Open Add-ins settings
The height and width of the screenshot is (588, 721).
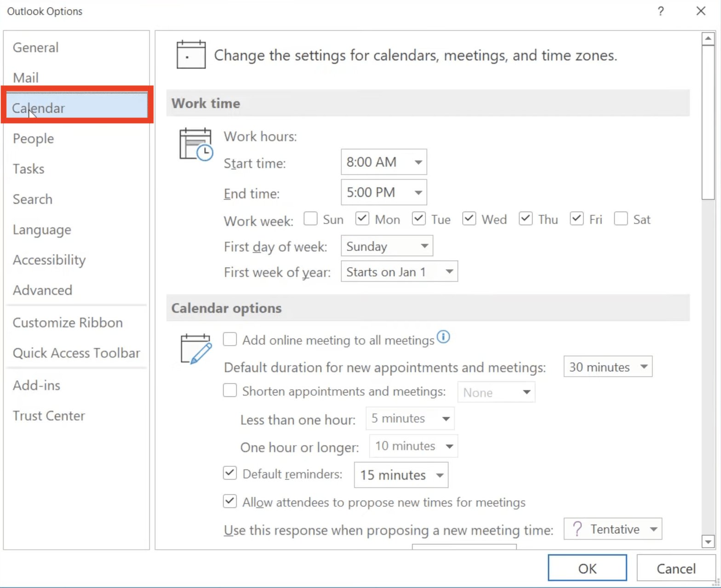(x=76, y=385)
